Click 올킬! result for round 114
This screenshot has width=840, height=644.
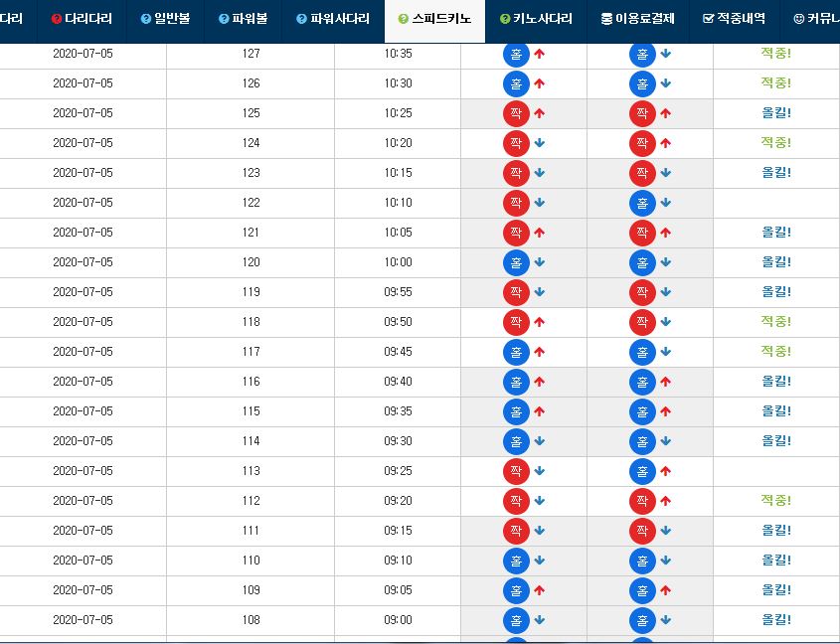[x=776, y=440]
